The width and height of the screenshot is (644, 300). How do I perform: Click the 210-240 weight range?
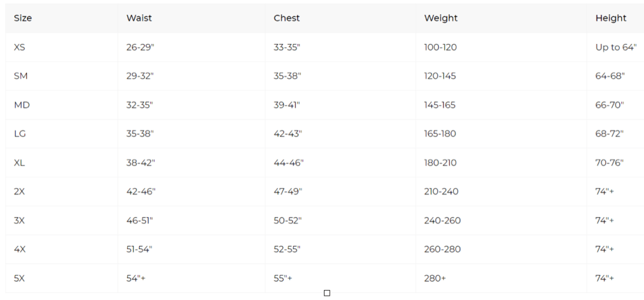tap(441, 192)
